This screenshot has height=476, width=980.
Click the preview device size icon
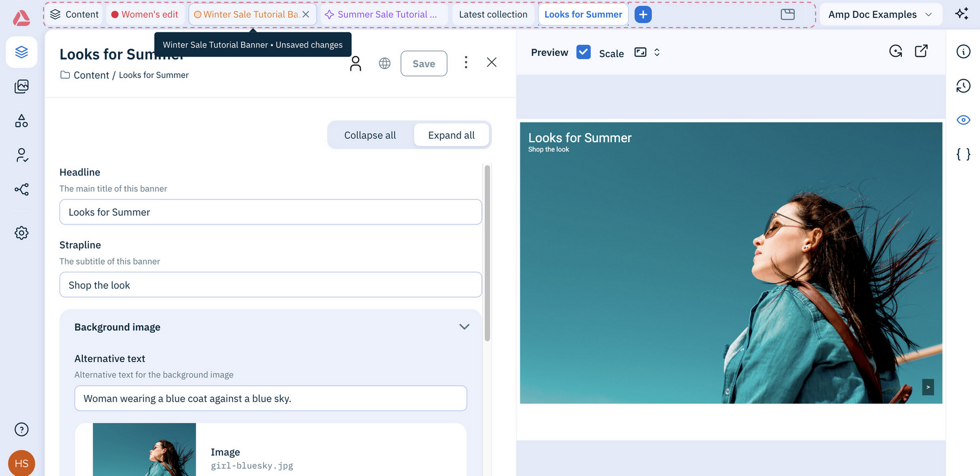(640, 52)
